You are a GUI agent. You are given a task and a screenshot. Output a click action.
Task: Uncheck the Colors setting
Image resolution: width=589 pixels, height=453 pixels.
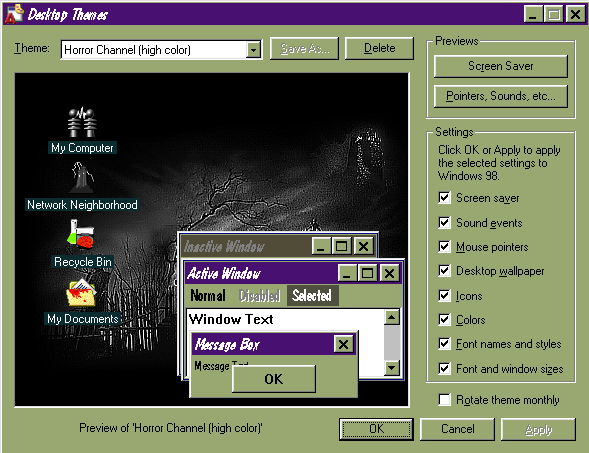click(444, 319)
